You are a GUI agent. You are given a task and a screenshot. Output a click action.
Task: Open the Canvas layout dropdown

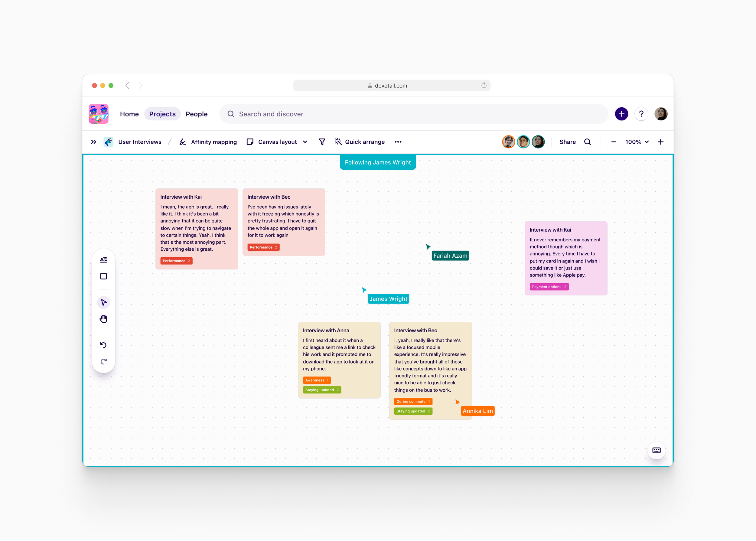(x=277, y=142)
